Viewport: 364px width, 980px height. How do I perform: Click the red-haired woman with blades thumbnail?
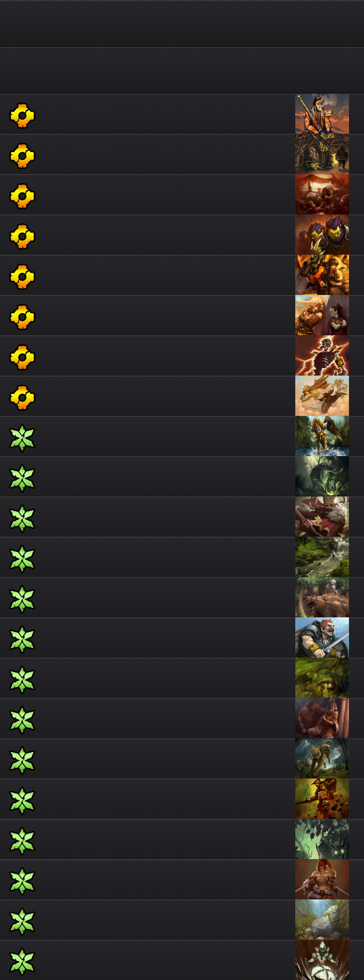pos(322,880)
